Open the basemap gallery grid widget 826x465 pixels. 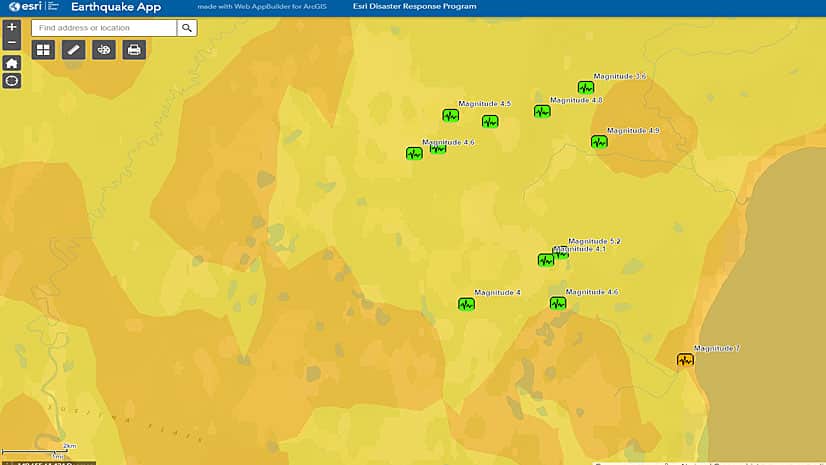coord(43,50)
